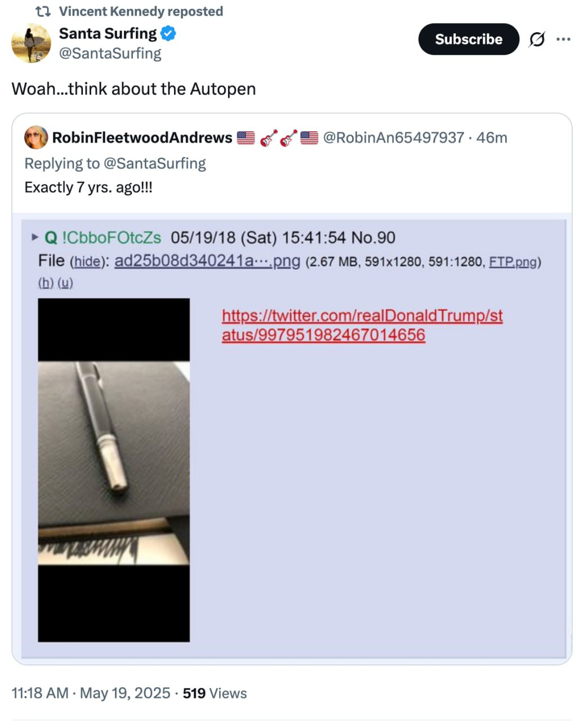Click the 11:18 AM May 19, 2025 timestamp
The width and height of the screenshot is (588, 721).
(x=91, y=693)
